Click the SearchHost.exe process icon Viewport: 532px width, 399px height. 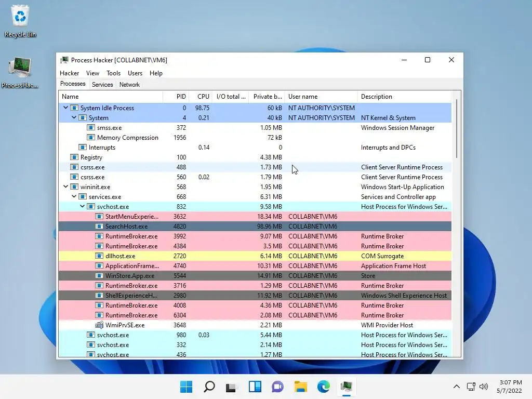[99, 227]
